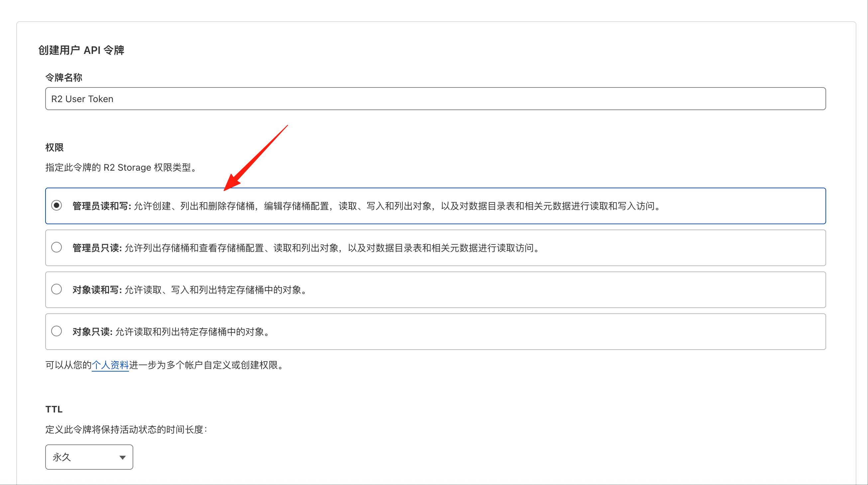Screen dimensions: 868x485
Task: Click the admin read-write description ending in 写入访问
Action: click(397, 206)
